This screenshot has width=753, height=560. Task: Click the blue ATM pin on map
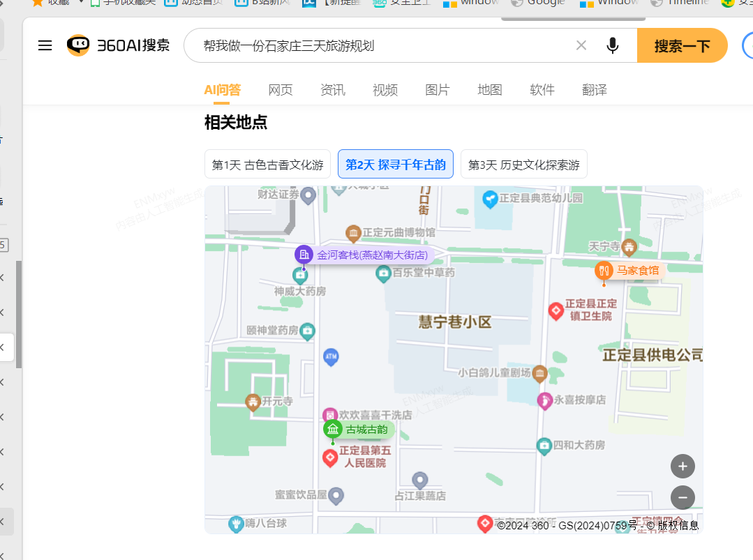(x=331, y=357)
